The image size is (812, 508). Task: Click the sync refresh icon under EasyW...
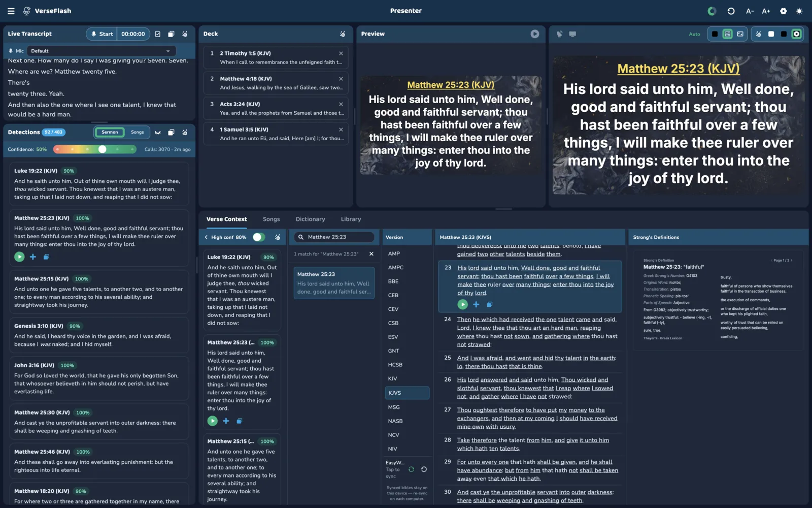click(x=411, y=469)
